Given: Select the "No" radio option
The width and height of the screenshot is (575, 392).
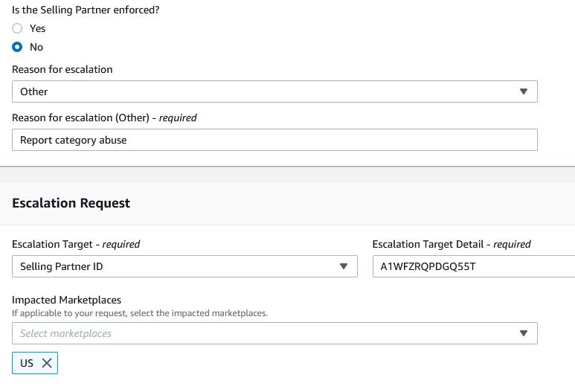Looking at the screenshot, I should [17, 47].
